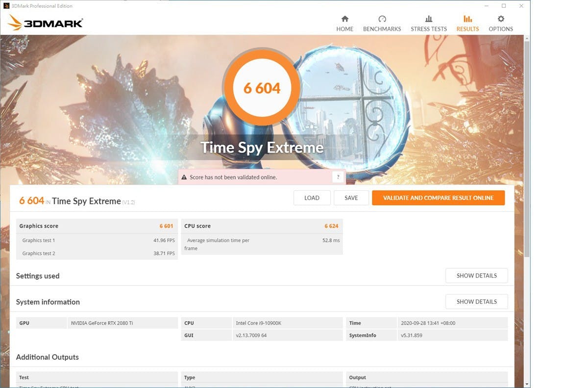This screenshot has width=588, height=388.
Task: Select the CPU label in System information
Action: pos(206,323)
